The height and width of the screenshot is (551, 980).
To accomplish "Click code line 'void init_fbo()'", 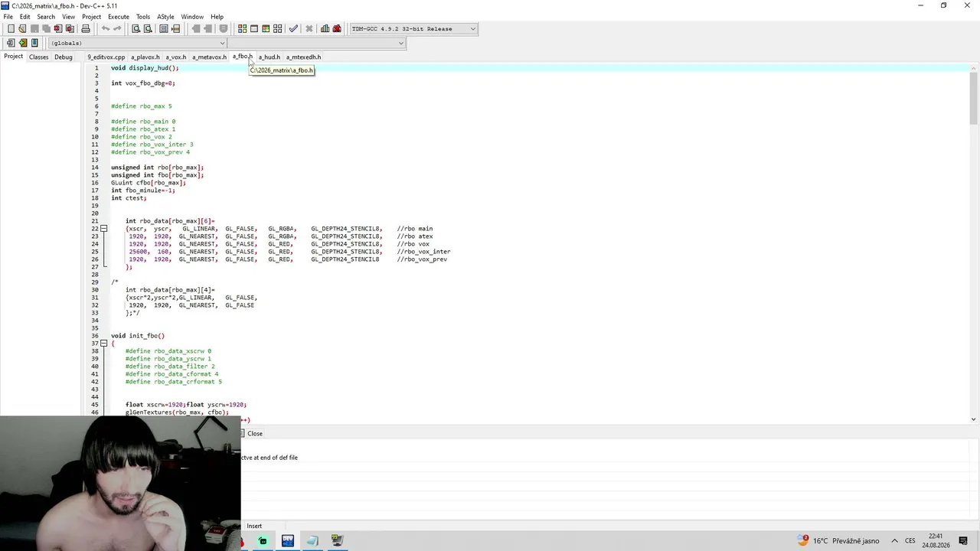I will 138,336.
